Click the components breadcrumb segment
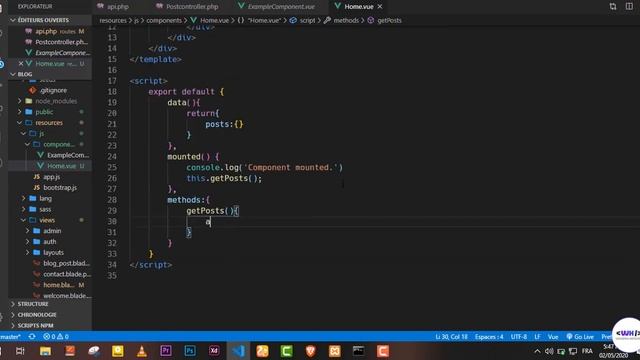Screen dimensions: 640x360 164,20
